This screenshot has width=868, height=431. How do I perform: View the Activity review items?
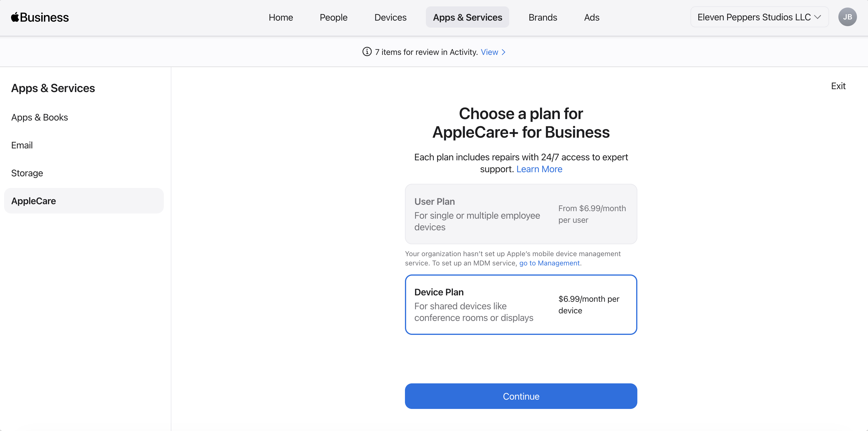pos(489,52)
